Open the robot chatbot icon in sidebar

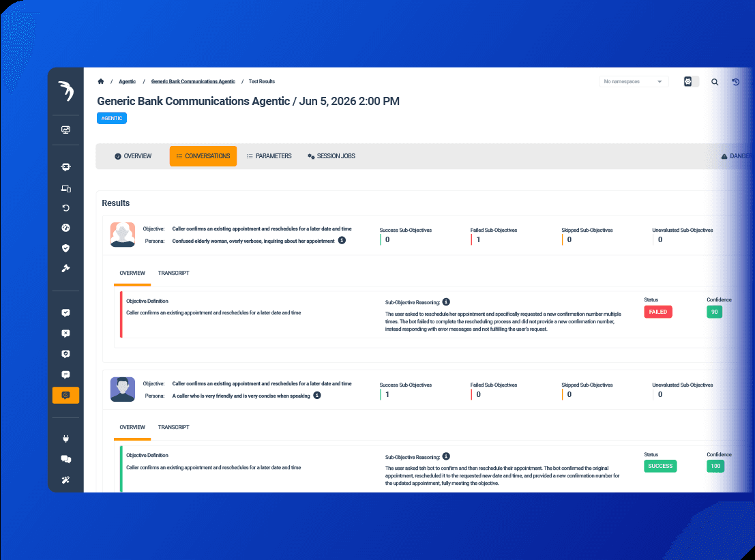66,167
